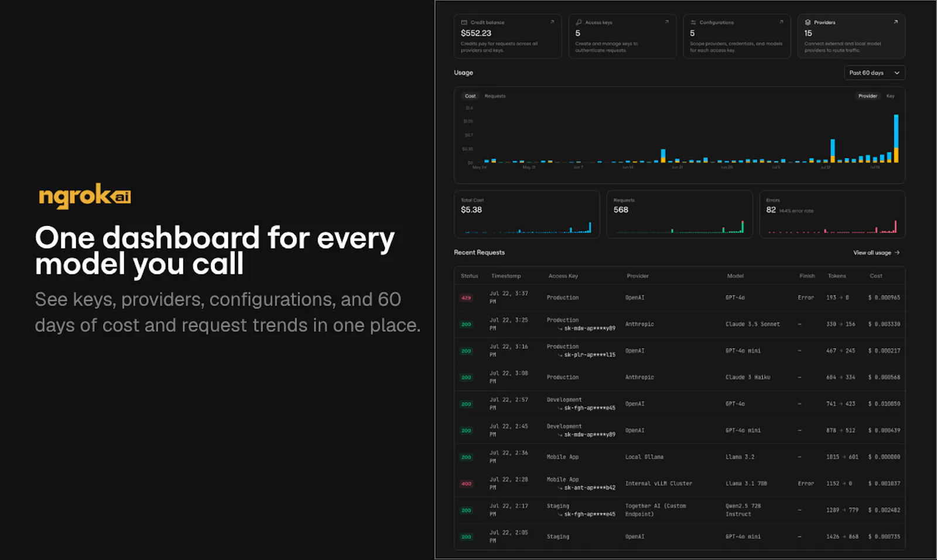This screenshot has width=937, height=560.
Task: Click the Usage section heading
Action: (x=463, y=73)
